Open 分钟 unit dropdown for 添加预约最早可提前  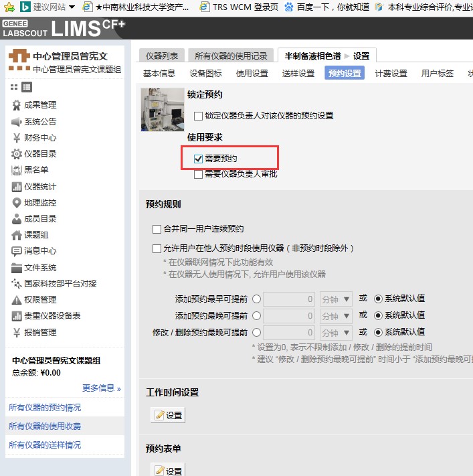click(x=336, y=299)
